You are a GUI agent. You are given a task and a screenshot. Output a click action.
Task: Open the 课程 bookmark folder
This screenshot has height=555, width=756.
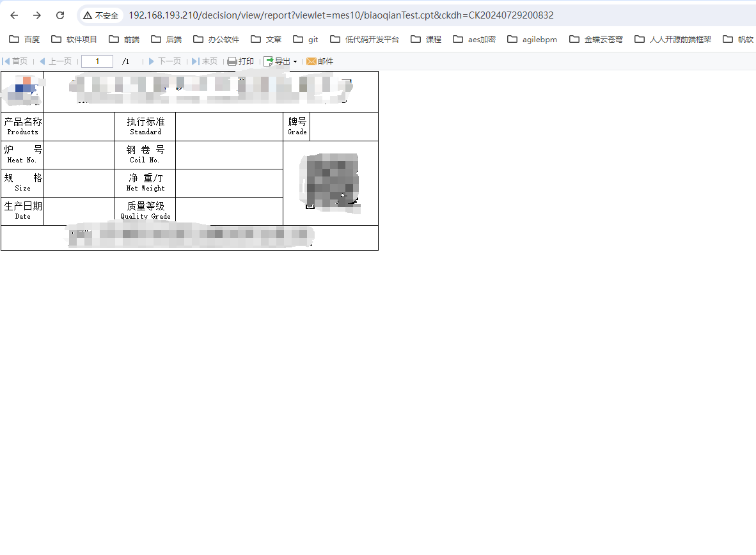point(426,39)
